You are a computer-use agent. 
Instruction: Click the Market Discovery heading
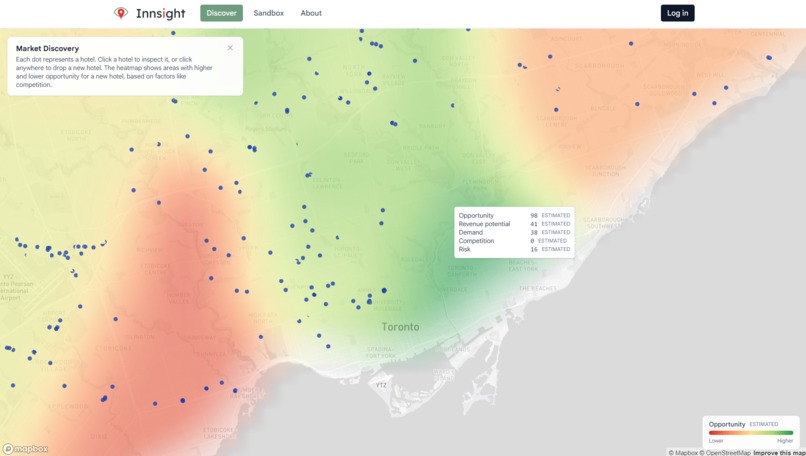(x=47, y=48)
